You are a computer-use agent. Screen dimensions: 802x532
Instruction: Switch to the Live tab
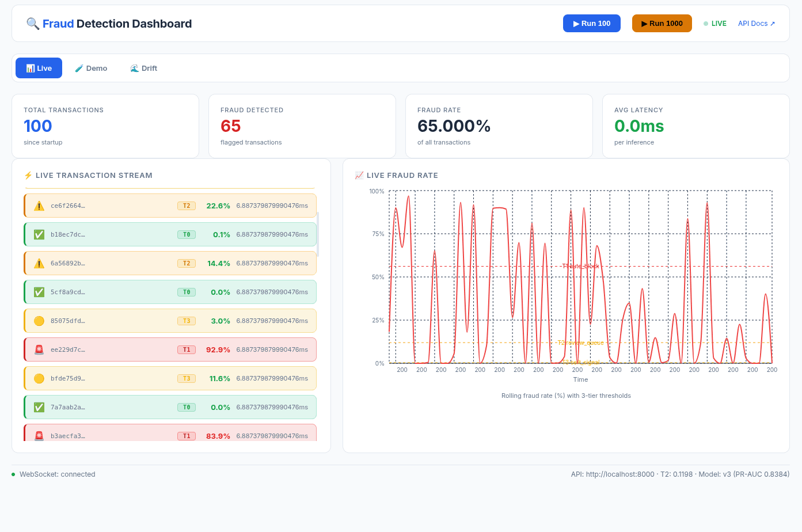click(39, 68)
